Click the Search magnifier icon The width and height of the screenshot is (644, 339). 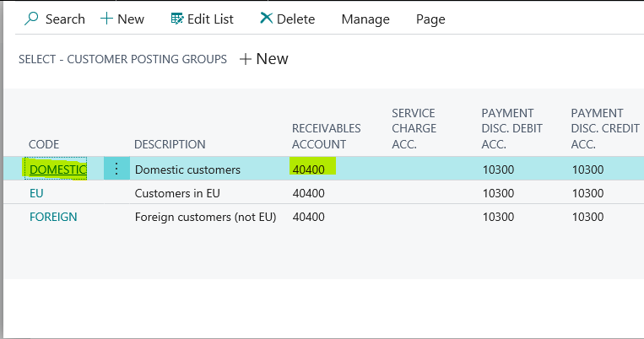click(x=32, y=19)
